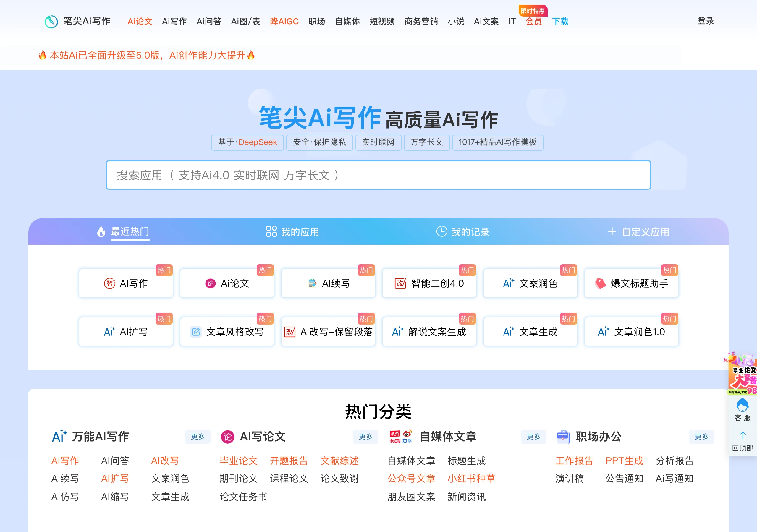Open 小说 nav item
This screenshot has width=757, height=532.
pyautogui.click(x=456, y=21)
